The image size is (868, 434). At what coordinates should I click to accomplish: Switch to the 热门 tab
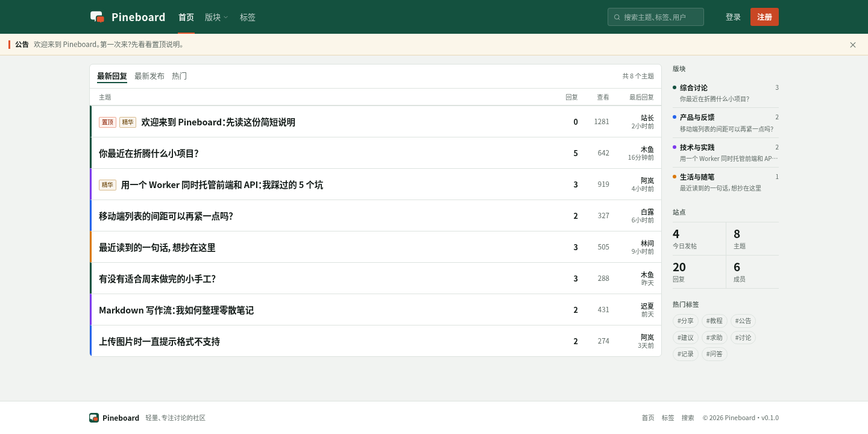(180, 76)
